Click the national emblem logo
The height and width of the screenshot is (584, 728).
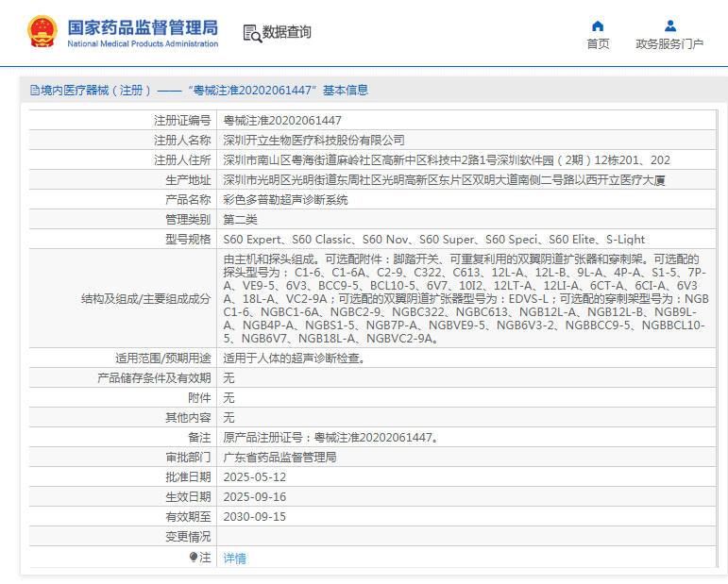coord(42,32)
